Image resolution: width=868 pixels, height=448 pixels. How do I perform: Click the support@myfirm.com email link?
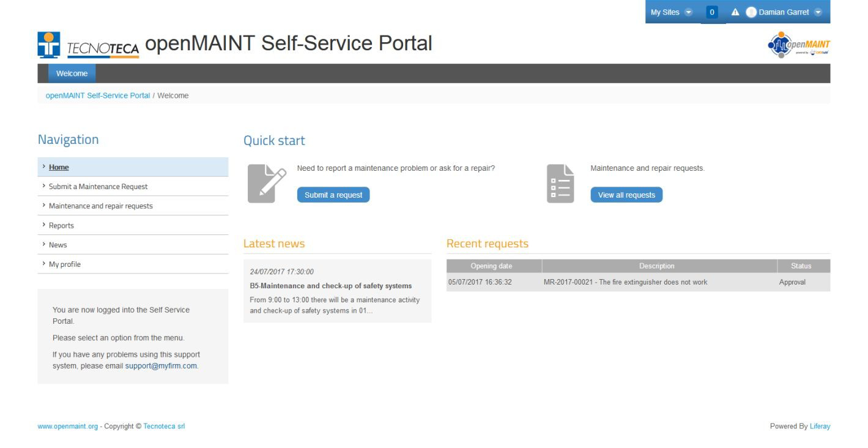click(161, 366)
